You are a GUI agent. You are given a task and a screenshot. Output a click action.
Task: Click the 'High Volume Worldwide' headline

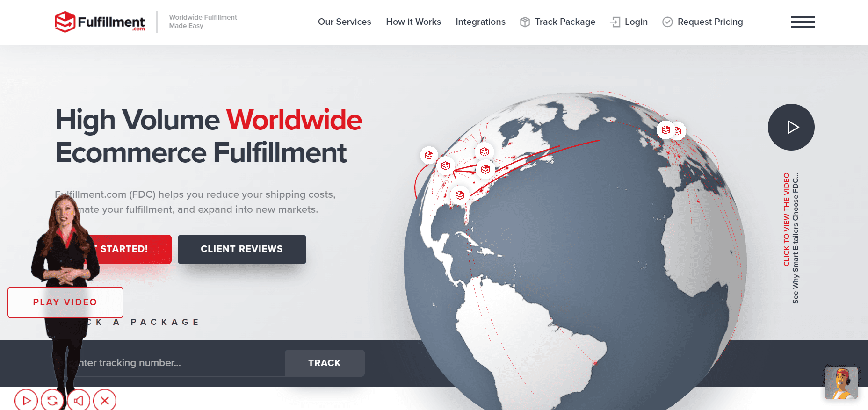(x=209, y=120)
